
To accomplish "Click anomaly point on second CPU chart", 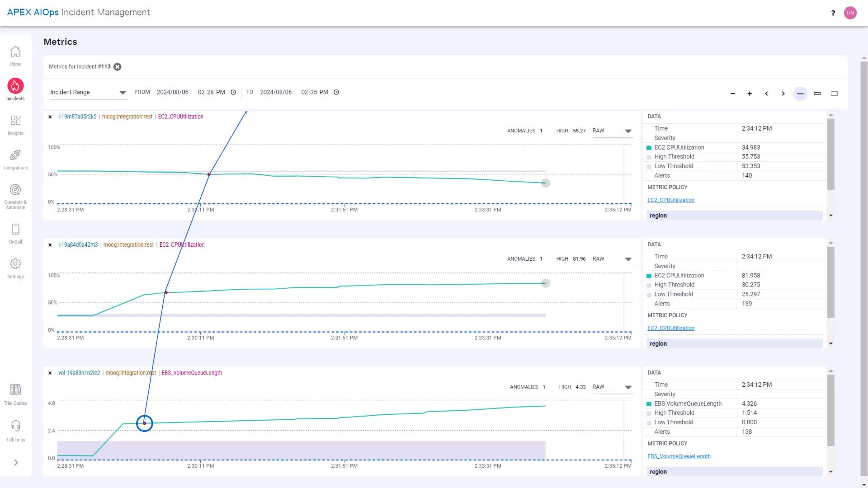I will coord(166,293).
